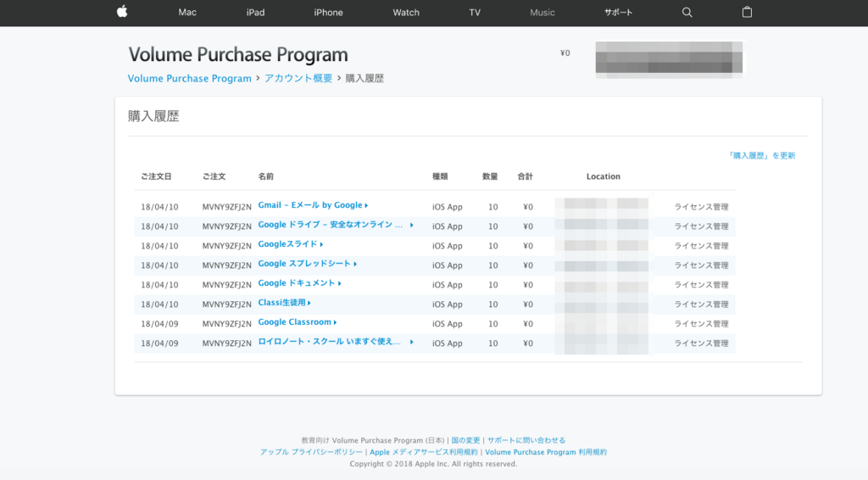Open Apple メディアサービス利用規約 link
Image resolution: width=868 pixels, height=480 pixels.
(424, 452)
